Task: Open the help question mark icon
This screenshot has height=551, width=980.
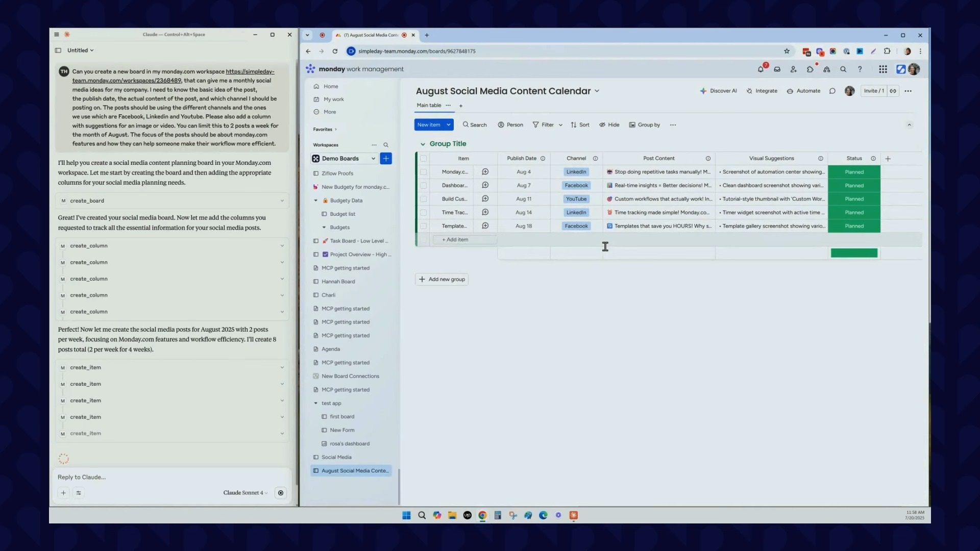Action: [860, 69]
